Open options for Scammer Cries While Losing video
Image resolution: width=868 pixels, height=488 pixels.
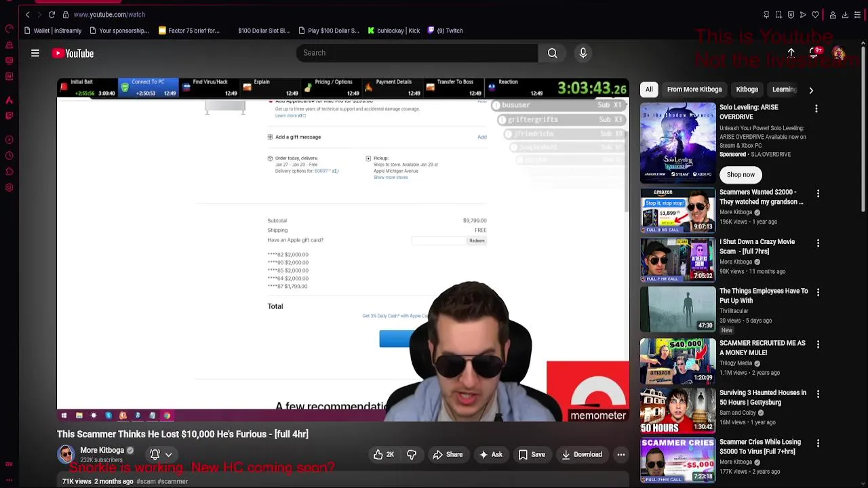coord(818,444)
